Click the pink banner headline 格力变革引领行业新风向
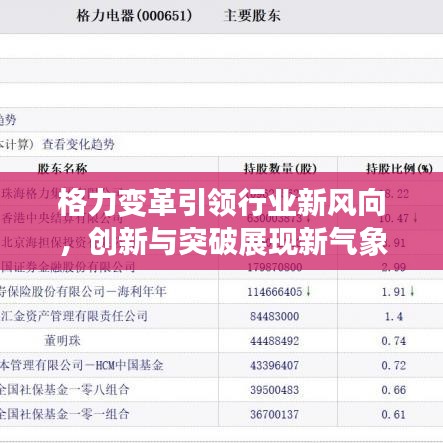Screen dimensions: 443x443 [x=222, y=203]
